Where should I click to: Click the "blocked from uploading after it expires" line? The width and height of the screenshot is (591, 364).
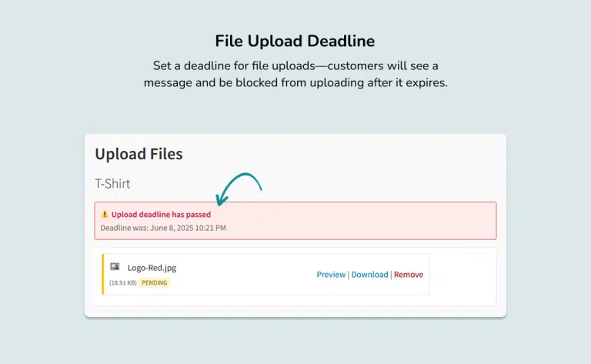pyautogui.click(x=295, y=82)
